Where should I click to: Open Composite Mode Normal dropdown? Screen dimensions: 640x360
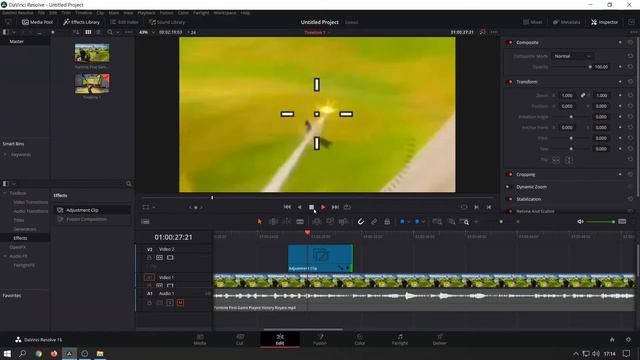[572, 56]
